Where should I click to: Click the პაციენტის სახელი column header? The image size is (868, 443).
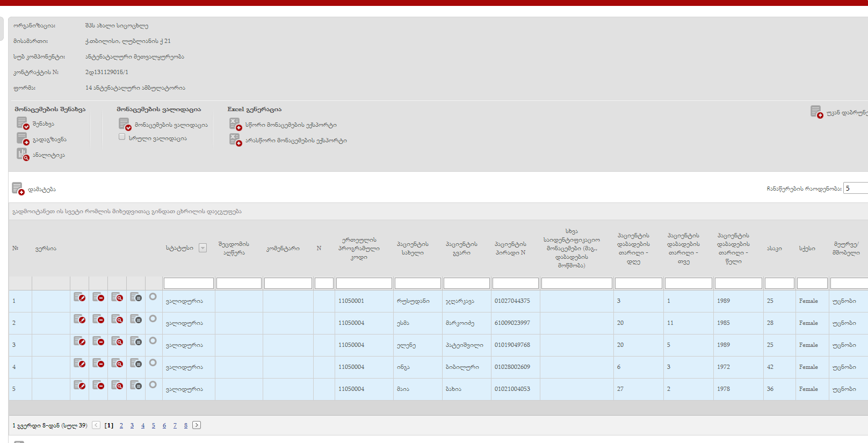[413, 248]
